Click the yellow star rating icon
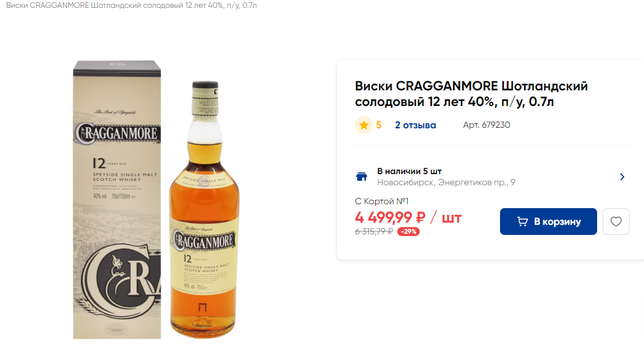 [x=364, y=125]
